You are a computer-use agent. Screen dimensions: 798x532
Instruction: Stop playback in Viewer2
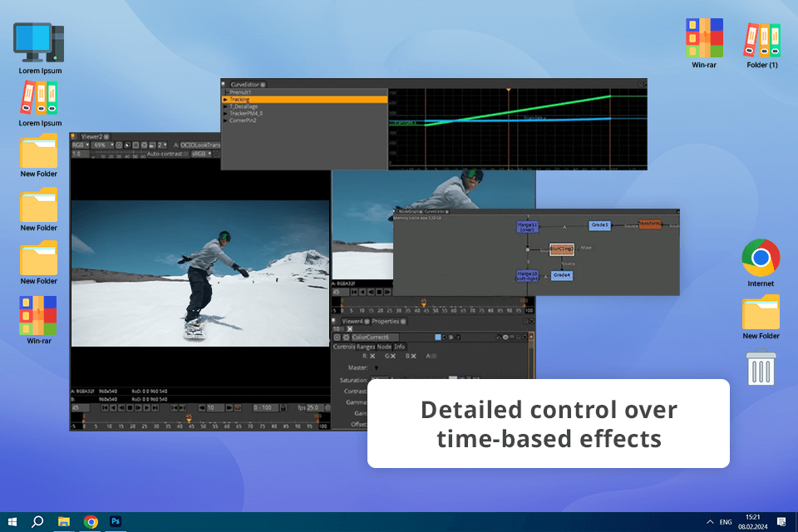pyautogui.click(x=130, y=408)
